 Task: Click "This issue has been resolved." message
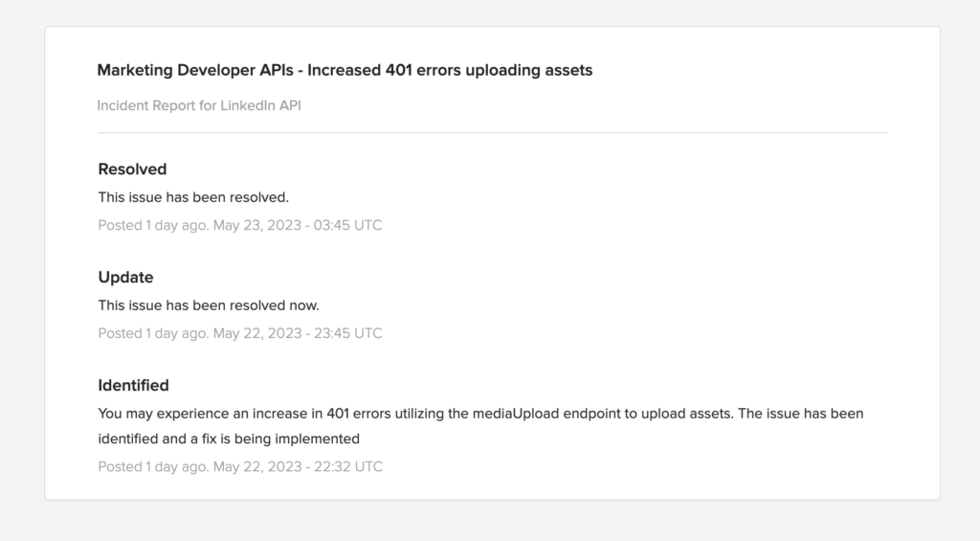point(193,197)
